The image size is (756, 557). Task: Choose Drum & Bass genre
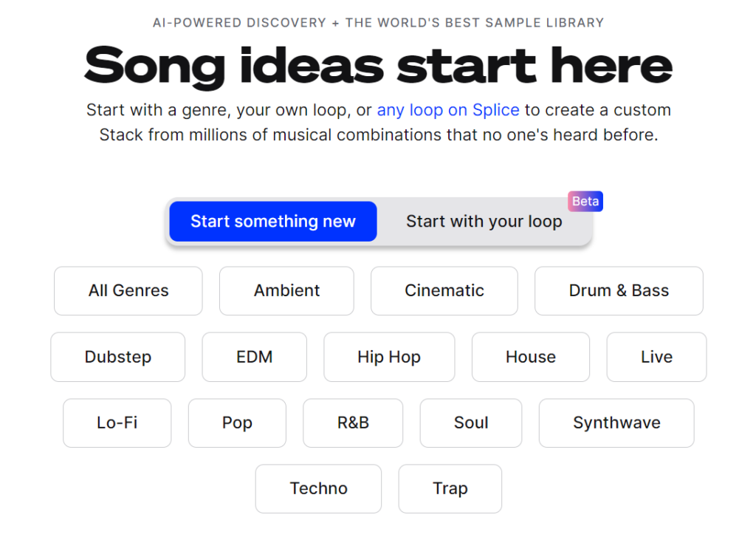619,291
